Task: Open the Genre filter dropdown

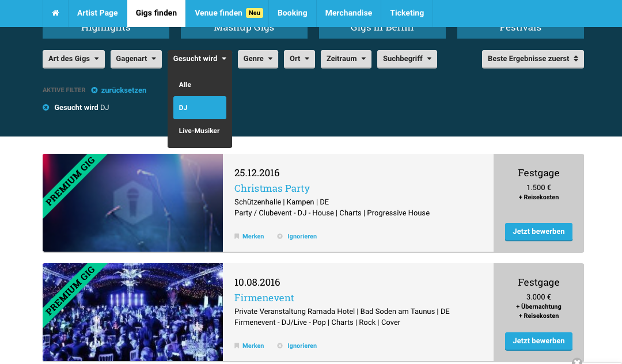Action: pos(257,59)
